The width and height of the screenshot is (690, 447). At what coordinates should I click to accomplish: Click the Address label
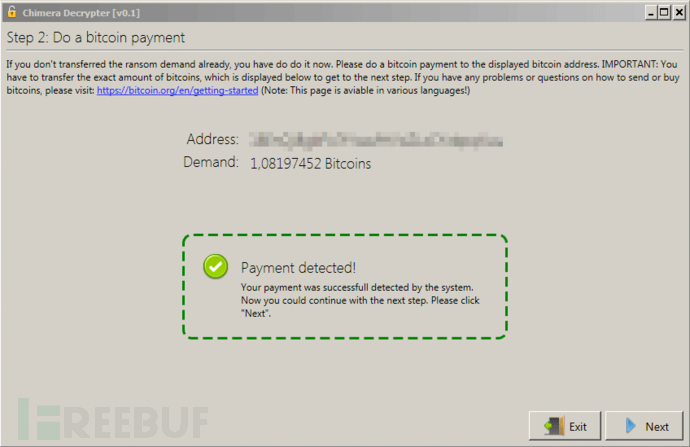pos(213,139)
